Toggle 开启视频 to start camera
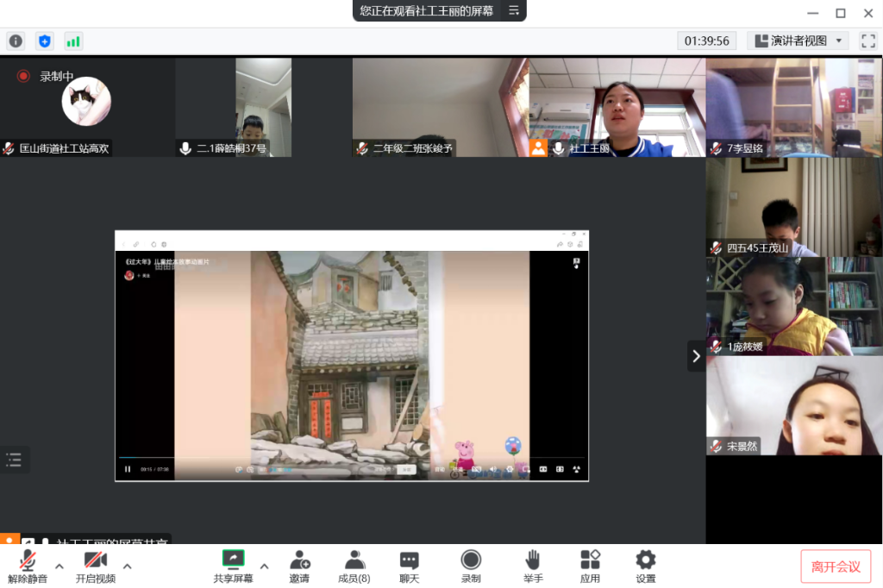This screenshot has height=588, width=883. 95,566
